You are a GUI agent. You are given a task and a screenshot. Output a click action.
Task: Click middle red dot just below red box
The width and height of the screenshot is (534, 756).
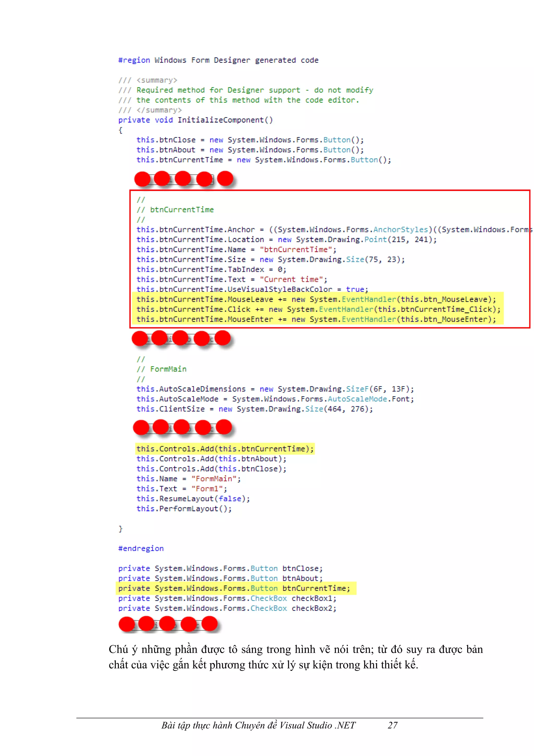pos(180,338)
